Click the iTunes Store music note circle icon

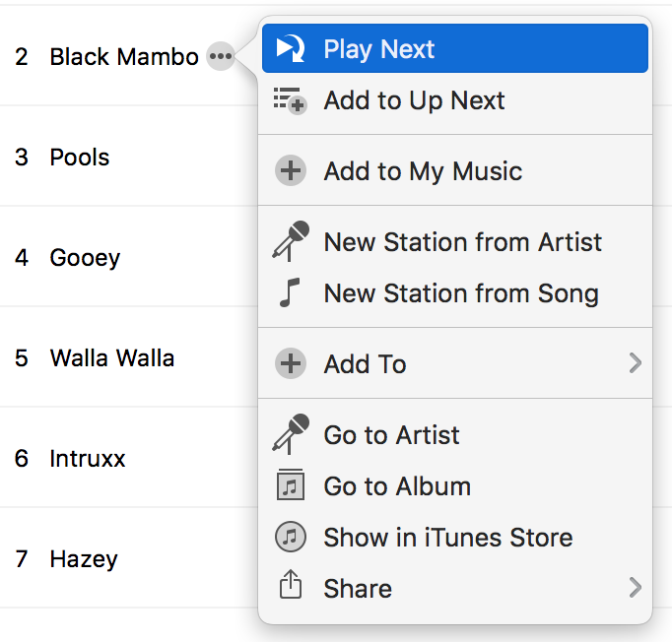pyautogui.click(x=290, y=538)
